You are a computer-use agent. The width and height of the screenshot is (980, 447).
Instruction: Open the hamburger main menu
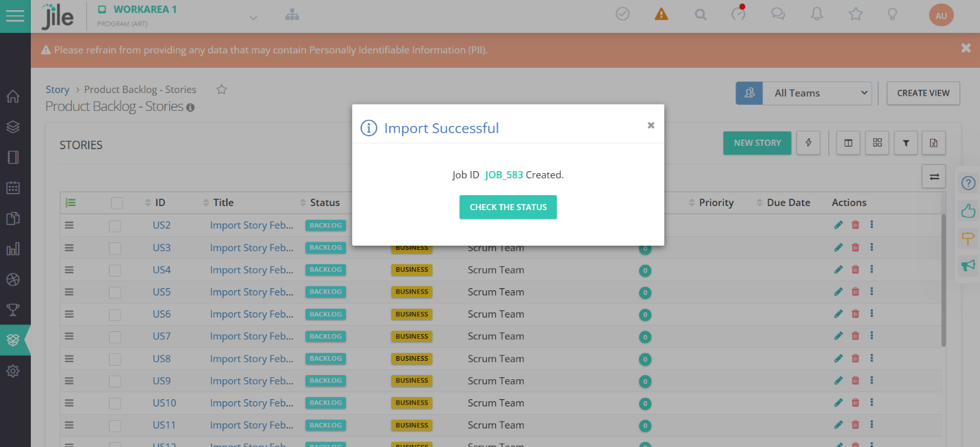[15, 16]
